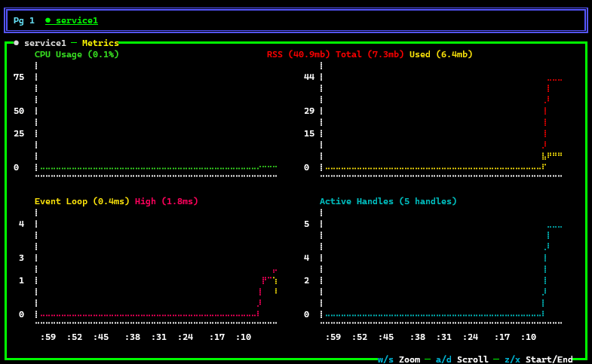592x364 pixels.
Task: Click :38 time label under Active Handles chart
Action: (x=418, y=337)
